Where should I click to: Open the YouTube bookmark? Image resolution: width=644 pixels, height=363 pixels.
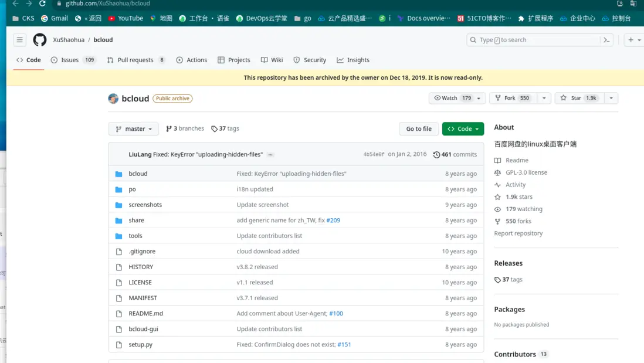click(x=126, y=18)
